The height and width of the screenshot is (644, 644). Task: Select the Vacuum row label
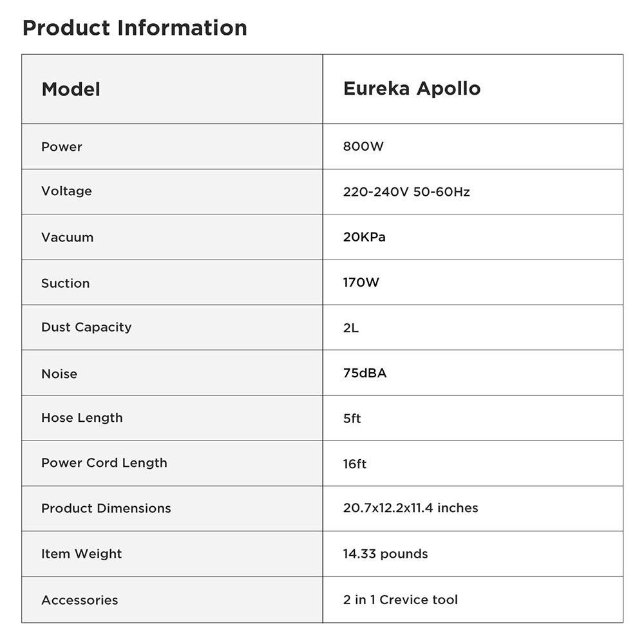(x=68, y=238)
